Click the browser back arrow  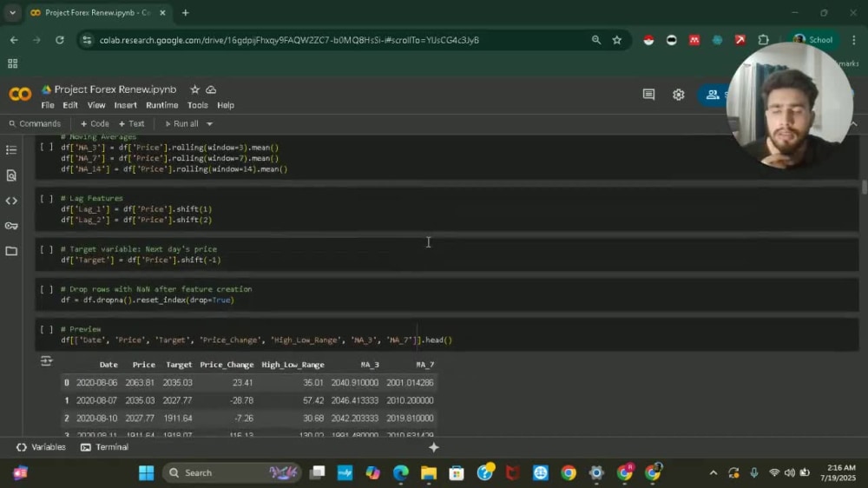tap(14, 40)
